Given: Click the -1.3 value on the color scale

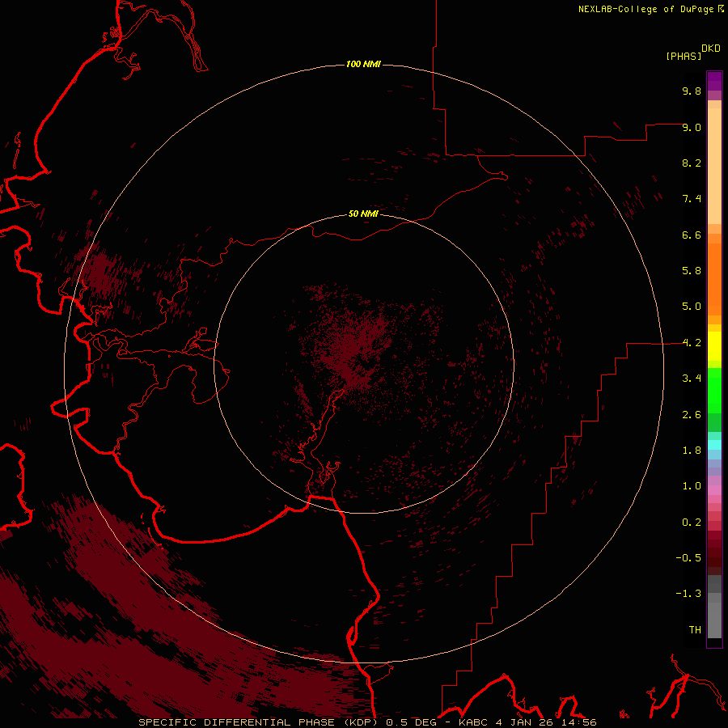Looking at the screenshot, I should [688, 594].
